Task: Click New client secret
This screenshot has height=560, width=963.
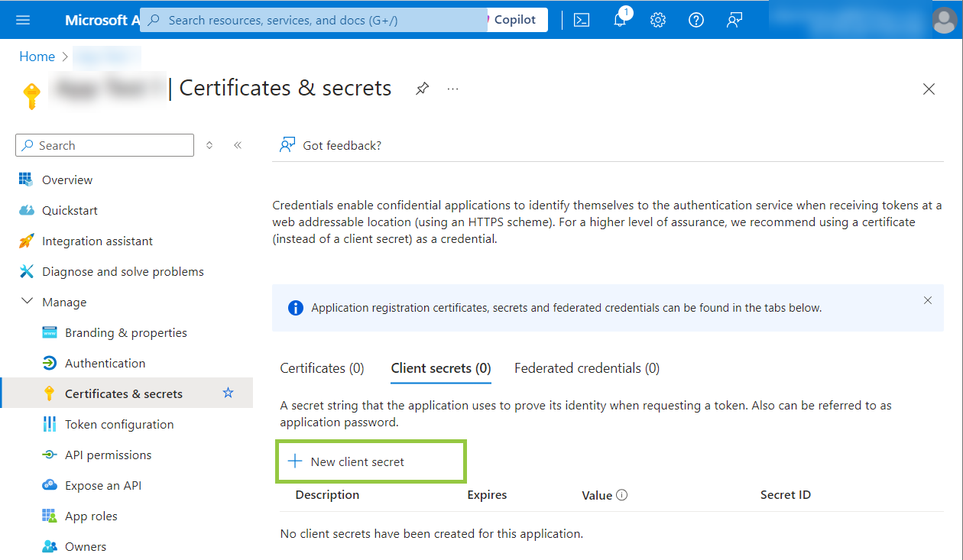Action: pyautogui.click(x=357, y=461)
